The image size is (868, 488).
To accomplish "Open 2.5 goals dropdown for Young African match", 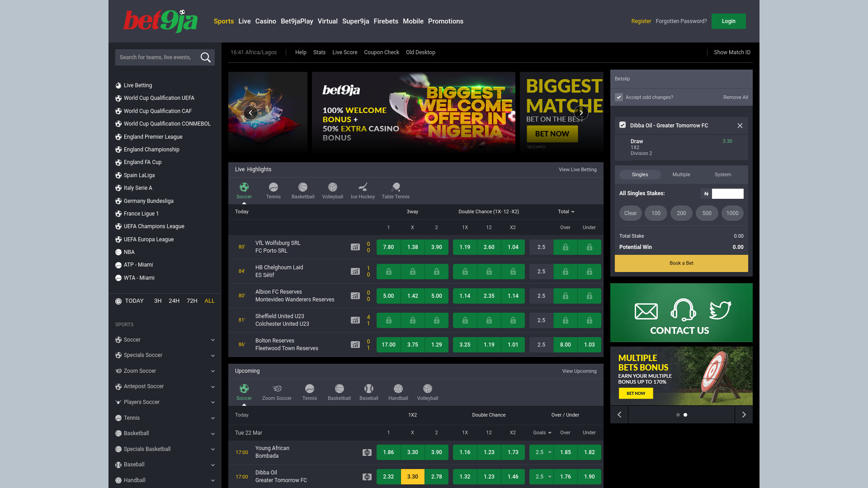I will click(542, 452).
